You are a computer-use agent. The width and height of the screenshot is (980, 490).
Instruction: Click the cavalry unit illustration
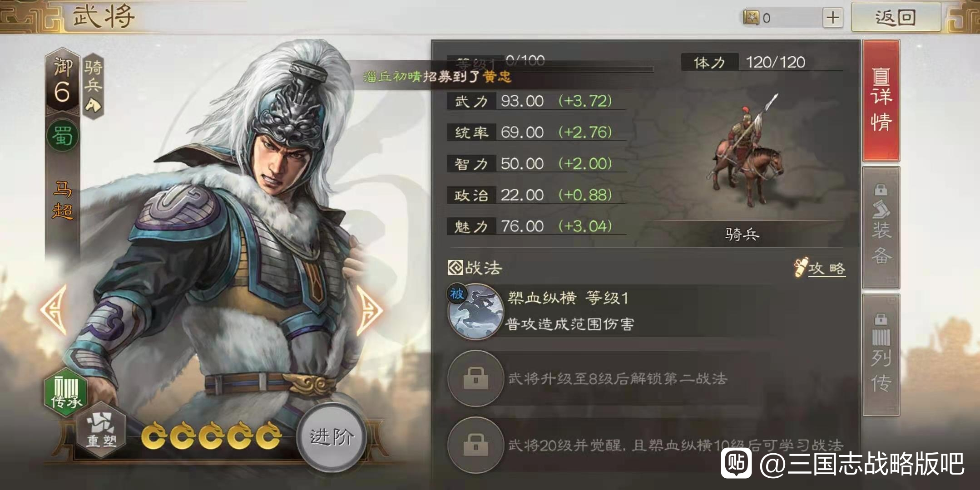[746, 150]
